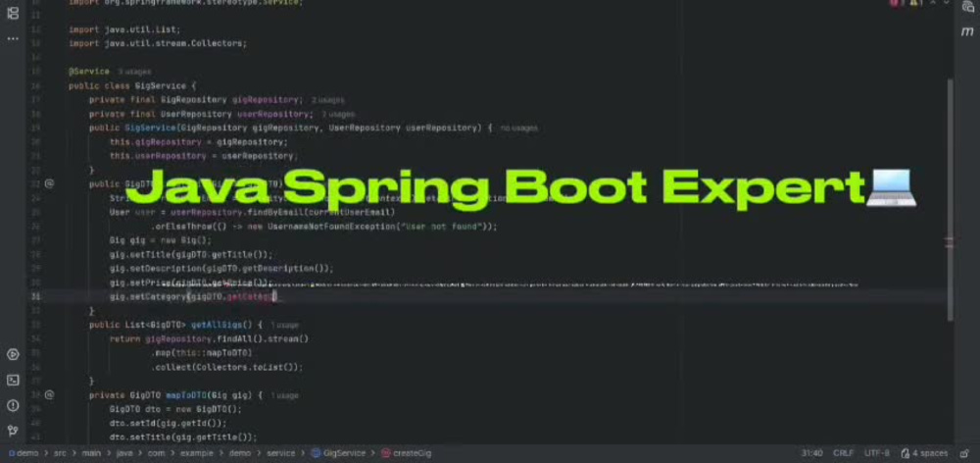Click '.collect(Collectors.toList());' line
980x463 pixels.
coord(227,367)
